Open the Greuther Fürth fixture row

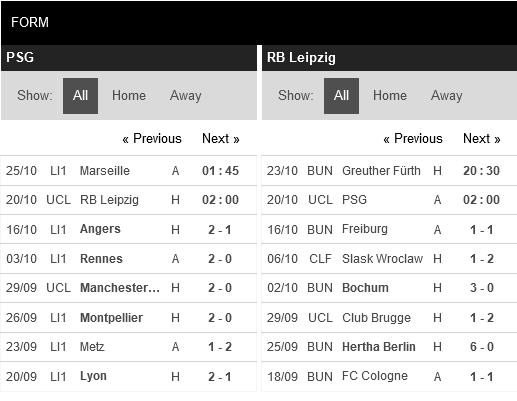389,171
